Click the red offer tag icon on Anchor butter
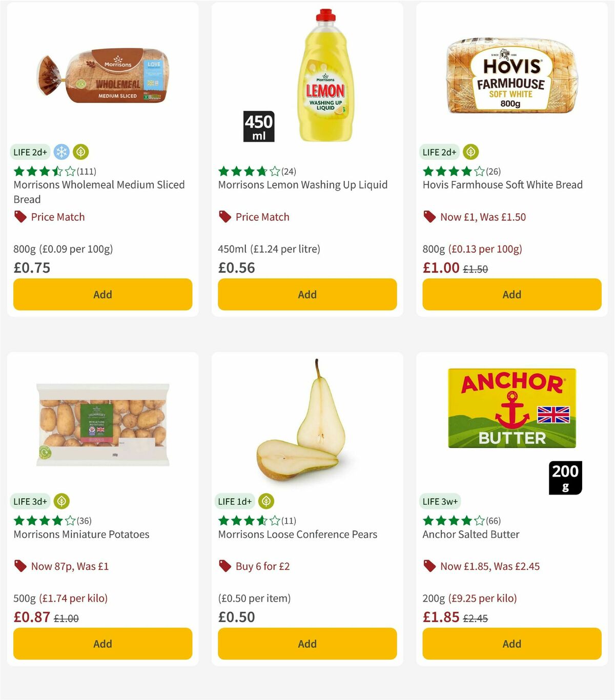This screenshot has width=615, height=700. pos(429,566)
